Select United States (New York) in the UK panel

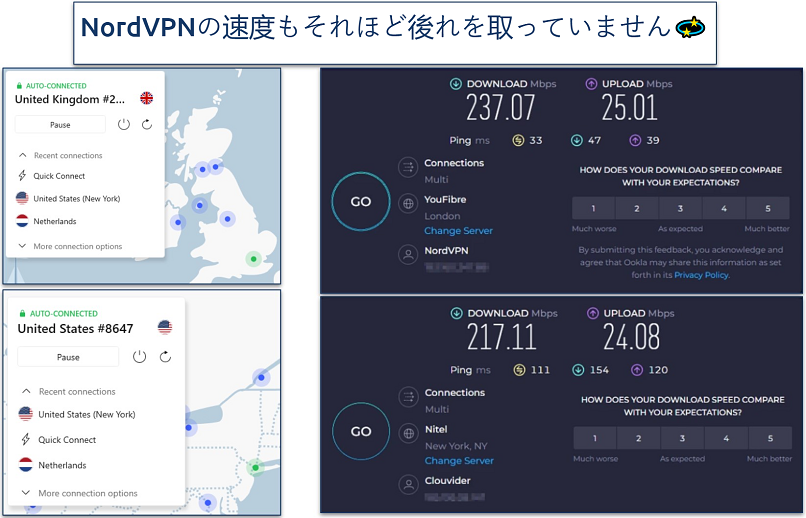coord(77,198)
